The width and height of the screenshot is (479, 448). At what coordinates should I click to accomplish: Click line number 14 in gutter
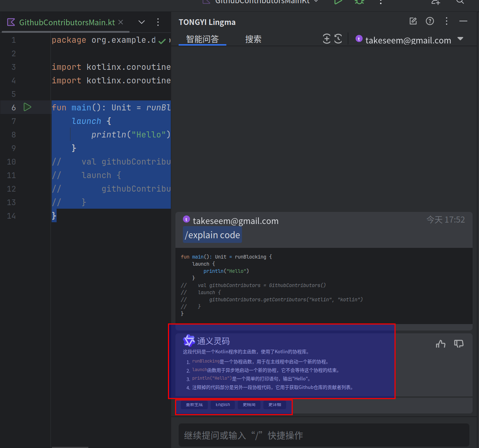pos(11,216)
